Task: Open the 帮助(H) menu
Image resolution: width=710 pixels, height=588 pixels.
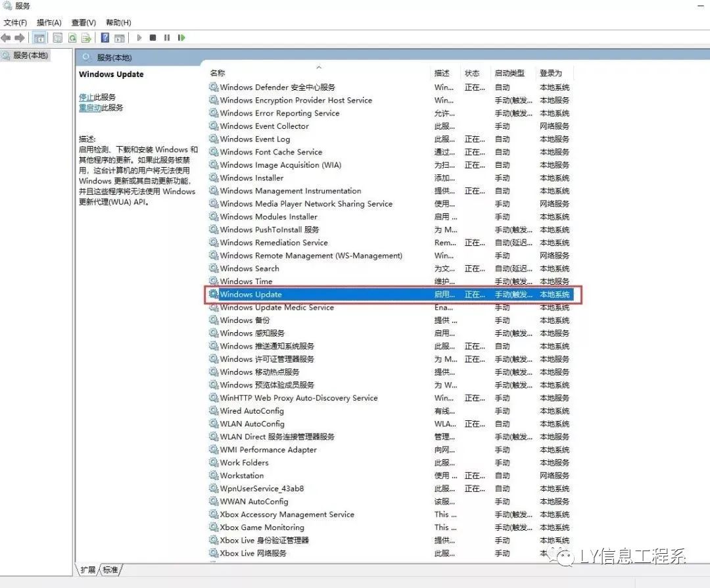Action: tap(118, 22)
